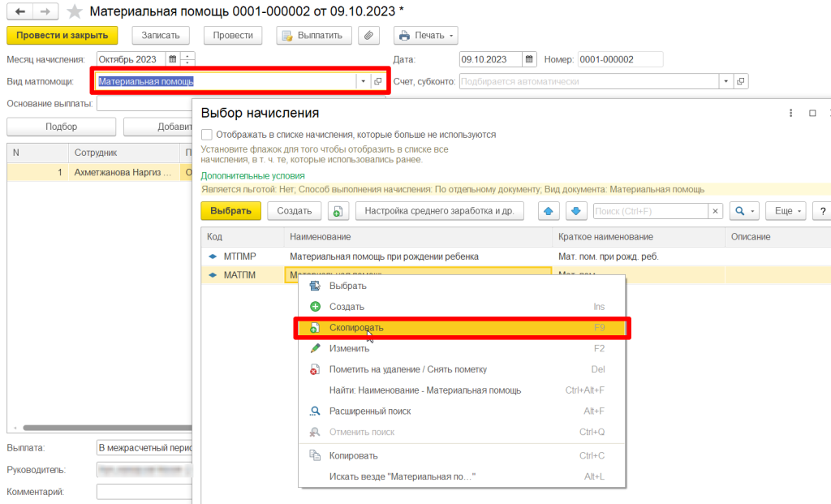Expand the Еще menu in dialog
The height and width of the screenshot is (504, 831).
(787, 211)
